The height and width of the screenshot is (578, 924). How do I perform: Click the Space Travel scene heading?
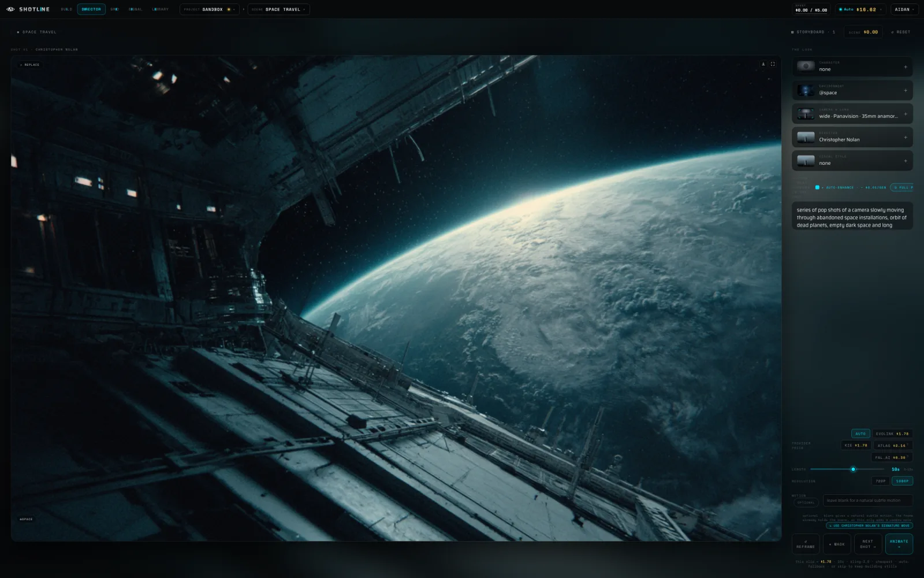(39, 32)
